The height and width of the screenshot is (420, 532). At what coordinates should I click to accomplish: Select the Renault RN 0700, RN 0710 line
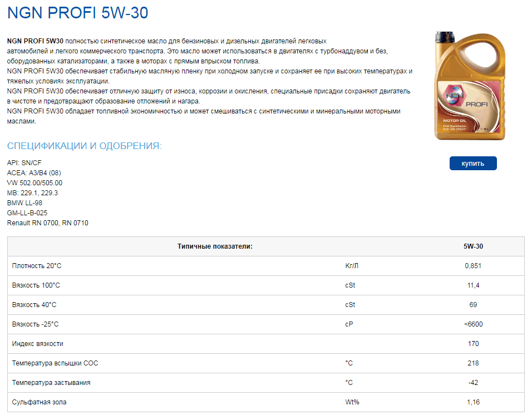pyautogui.click(x=47, y=223)
